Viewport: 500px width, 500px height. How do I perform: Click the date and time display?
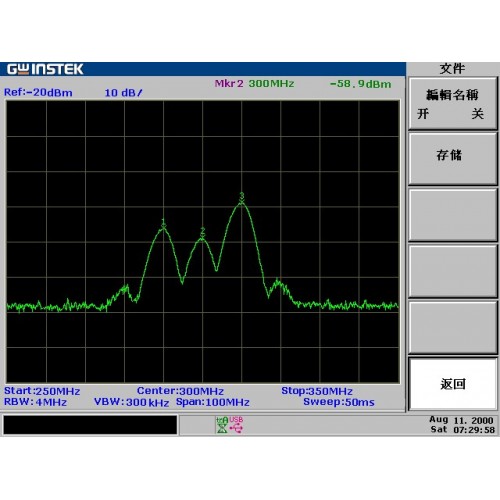[462, 425]
